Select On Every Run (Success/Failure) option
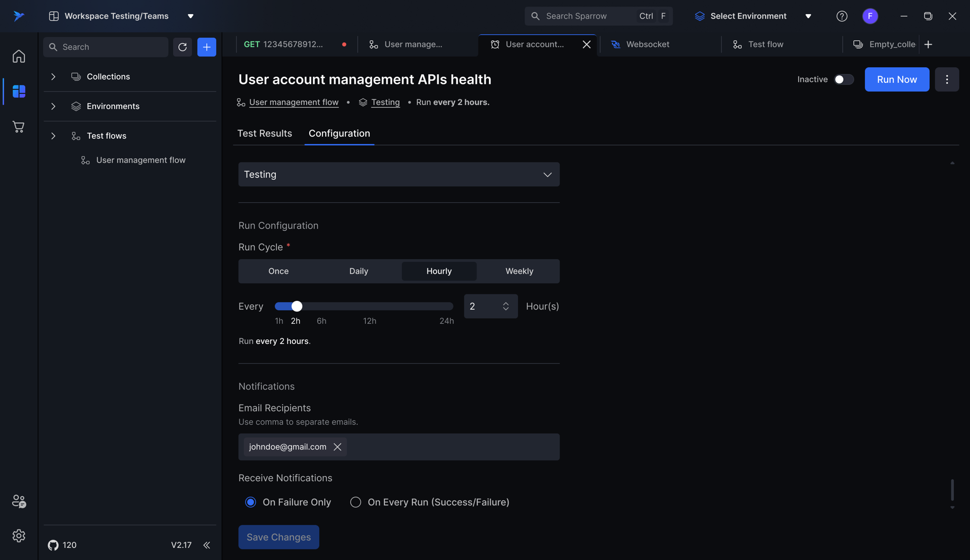 click(356, 502)
